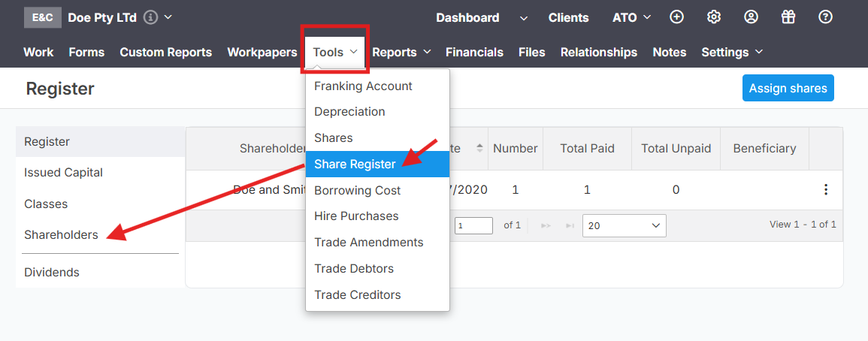Open the Tools menu

(x=335, y=53)
